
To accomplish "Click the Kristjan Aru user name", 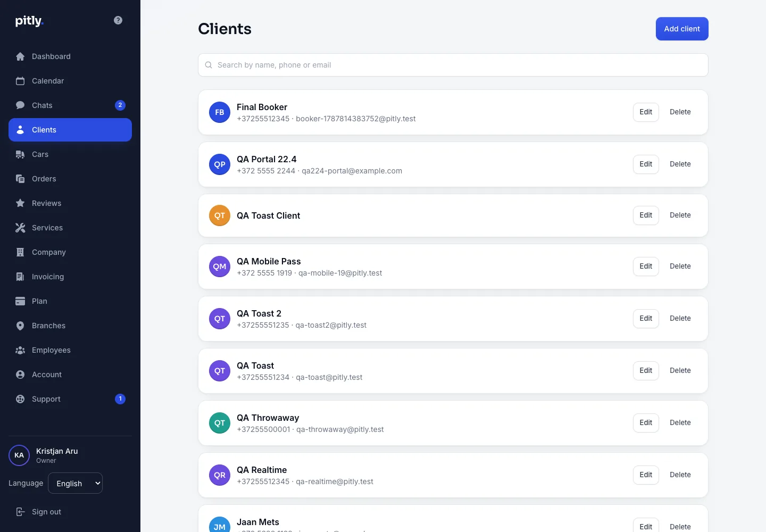I will (x=57, y=451).
